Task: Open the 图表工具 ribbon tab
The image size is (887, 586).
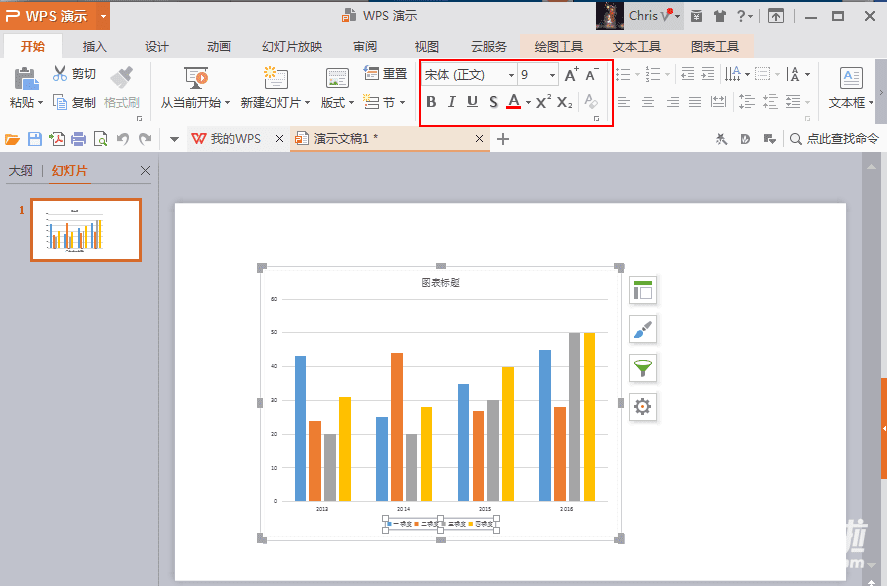Action: click(x=714, y=46)
